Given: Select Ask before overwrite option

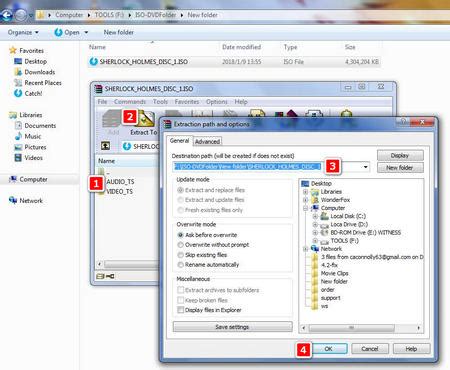Looking at the screenshot, I should pyautogui.click(x=207, y=235).
